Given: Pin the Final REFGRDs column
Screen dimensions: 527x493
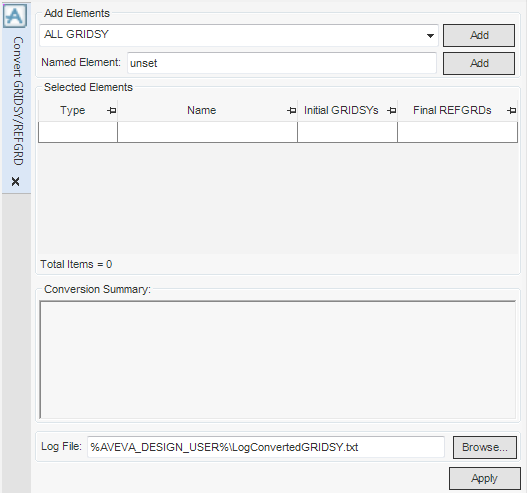Looking at the screenshot, I should click(x=512, y=110).
